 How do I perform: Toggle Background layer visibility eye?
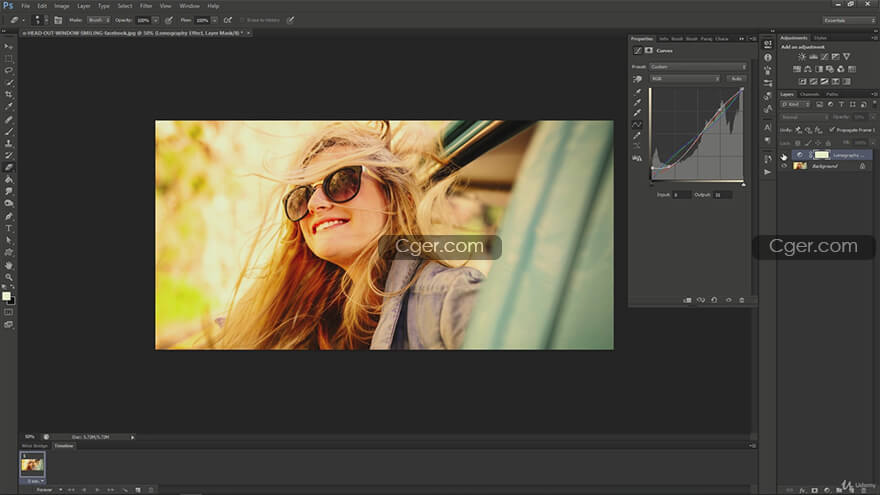pyautogui.click(x=784, y=166)
